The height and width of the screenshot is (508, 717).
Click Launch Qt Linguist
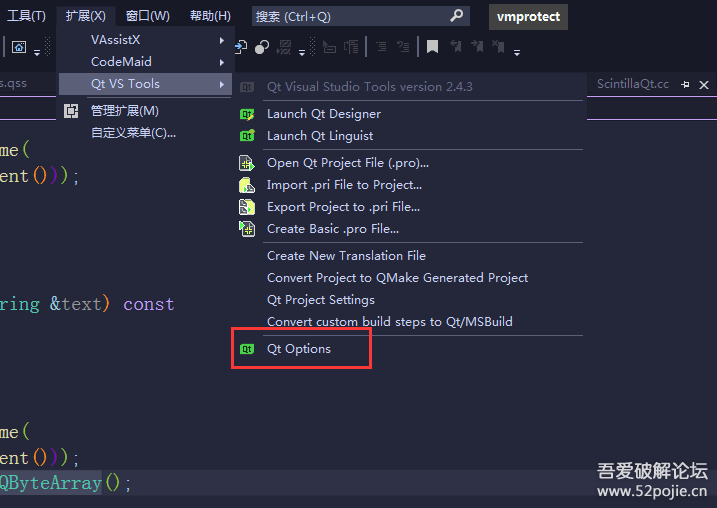(x=320, y=136)
